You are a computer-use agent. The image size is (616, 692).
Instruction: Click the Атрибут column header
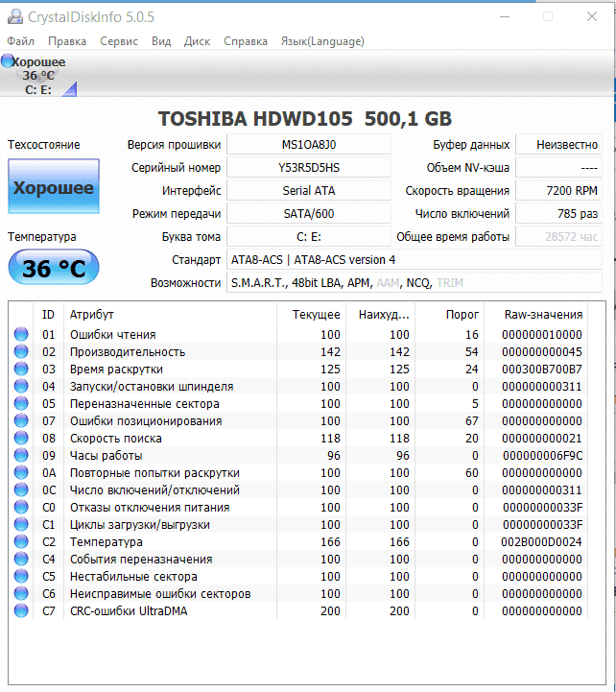coord(170,314)
